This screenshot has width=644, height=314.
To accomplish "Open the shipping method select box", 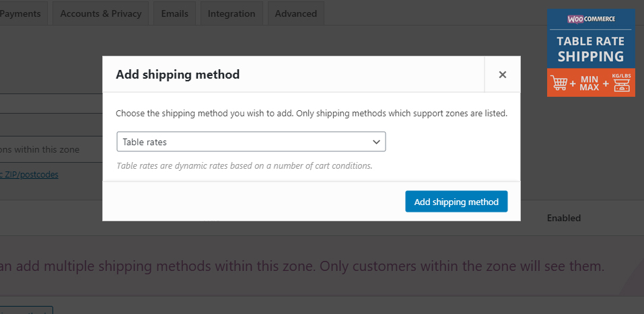I will click(251, 142).
